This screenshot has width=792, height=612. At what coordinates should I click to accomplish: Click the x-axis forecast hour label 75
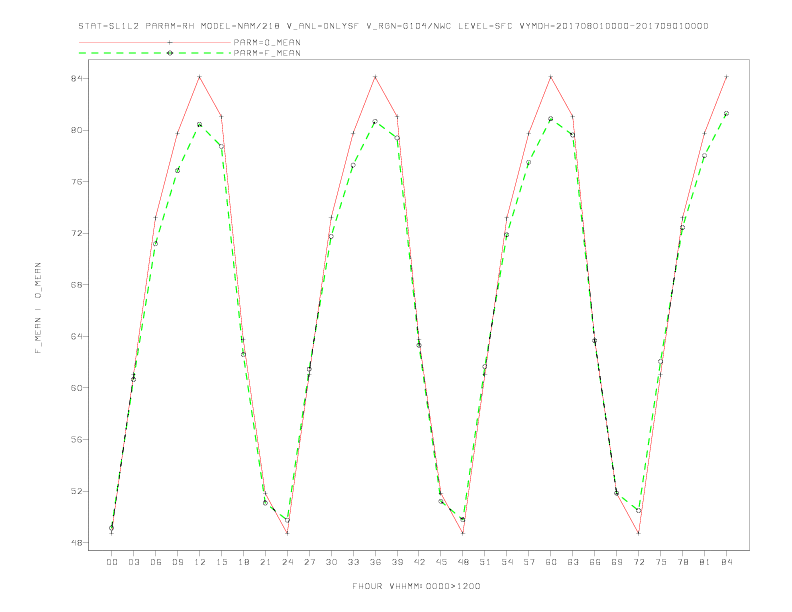click(661, 562)
